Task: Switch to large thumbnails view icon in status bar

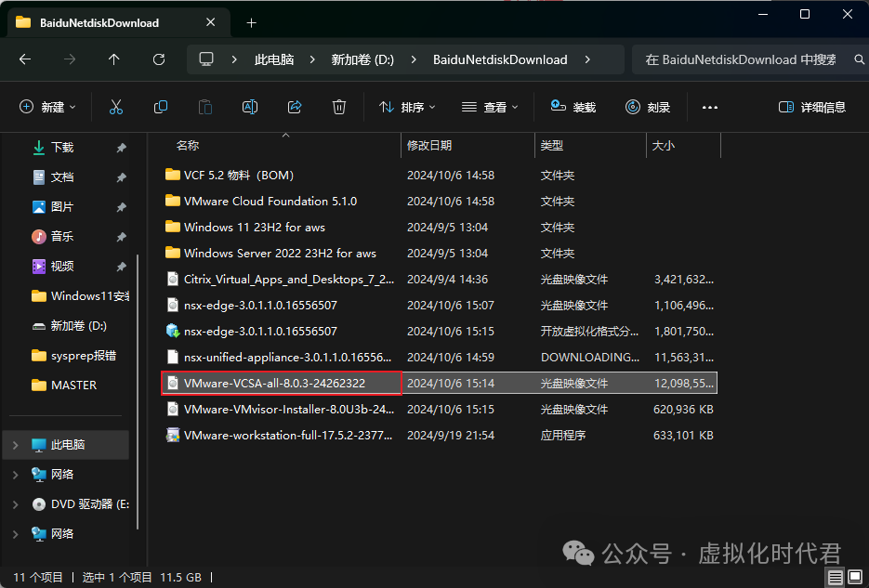Action: pos(855,578)
